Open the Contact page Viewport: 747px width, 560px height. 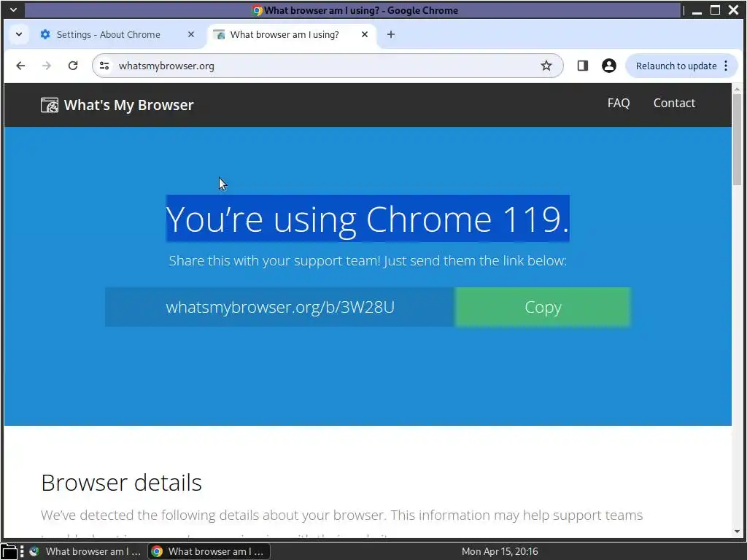click(674, 103)
